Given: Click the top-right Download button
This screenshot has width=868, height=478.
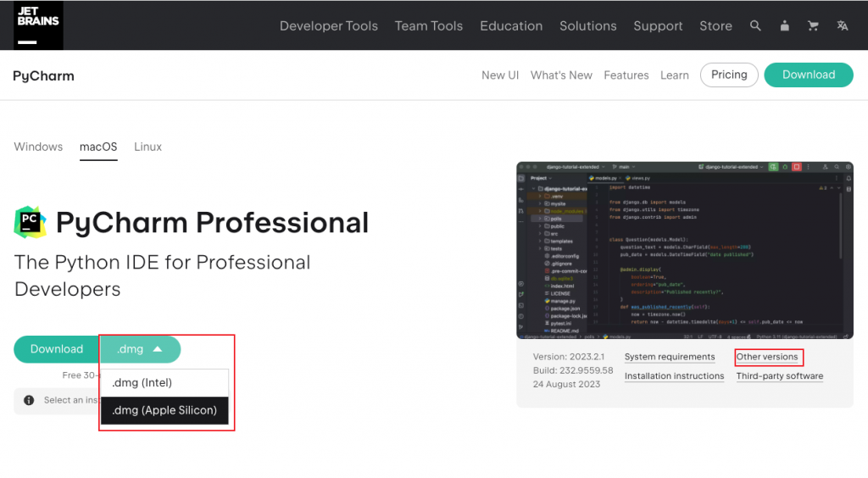Looking at the screenshot, I should 808,75.
